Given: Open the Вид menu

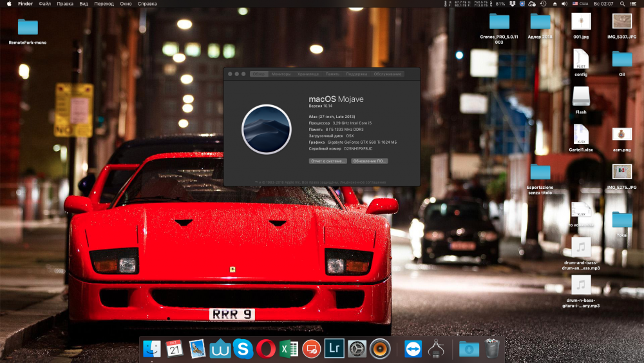Looking at the screenshot, I should (84, 4).
